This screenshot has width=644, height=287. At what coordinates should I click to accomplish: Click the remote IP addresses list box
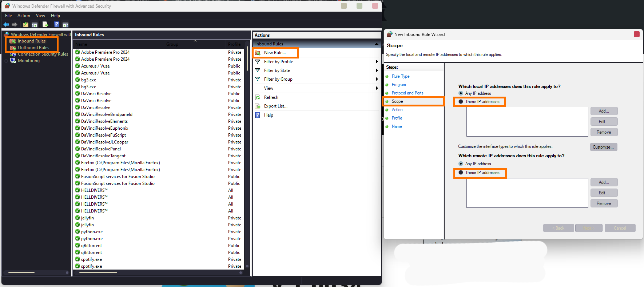[x=527, y=193]
